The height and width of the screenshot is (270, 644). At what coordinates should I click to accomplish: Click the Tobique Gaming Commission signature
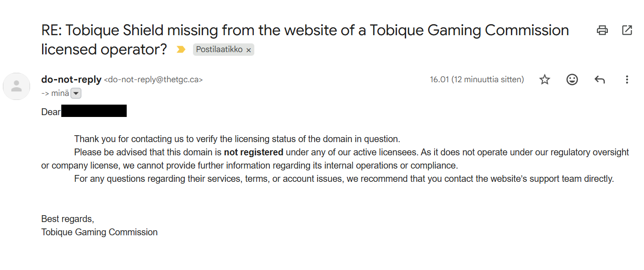point(99,232)
